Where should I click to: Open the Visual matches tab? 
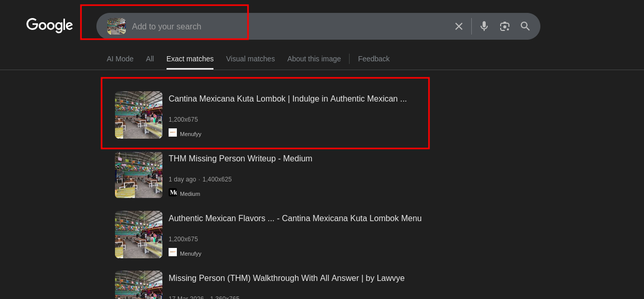(250, 59)
